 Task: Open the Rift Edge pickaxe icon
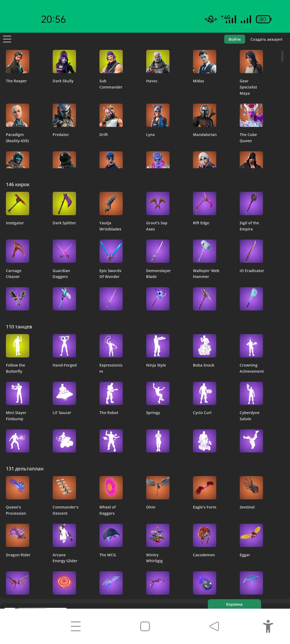[x=205, y=203]
